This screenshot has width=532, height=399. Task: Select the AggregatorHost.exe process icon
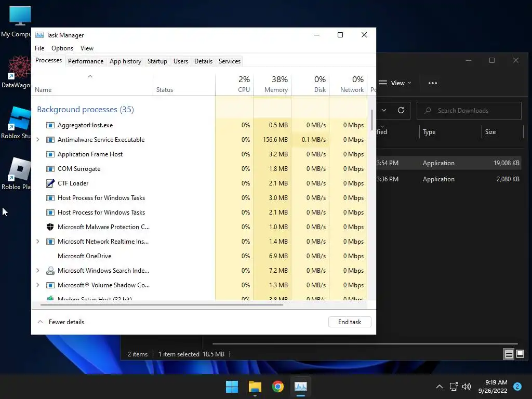[50, 125]
